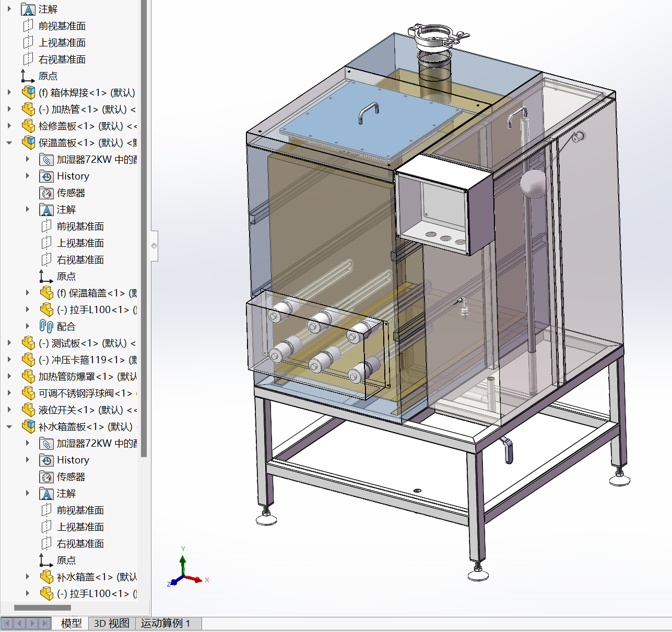The image size is (672, 632).
Task: Click History icon under 保温盖板
Action: pyautogui.click(x=46, y=176)
